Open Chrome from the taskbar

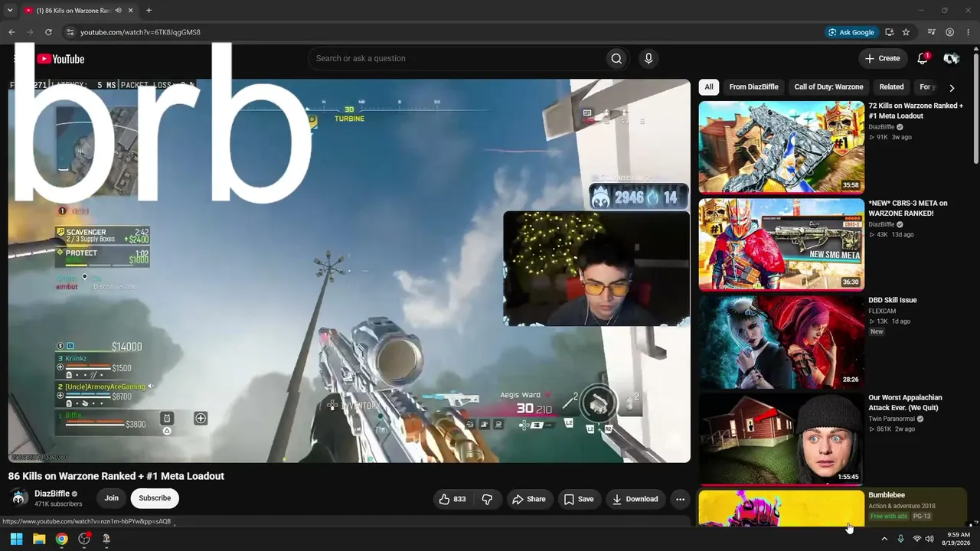[x=61, y=539]
